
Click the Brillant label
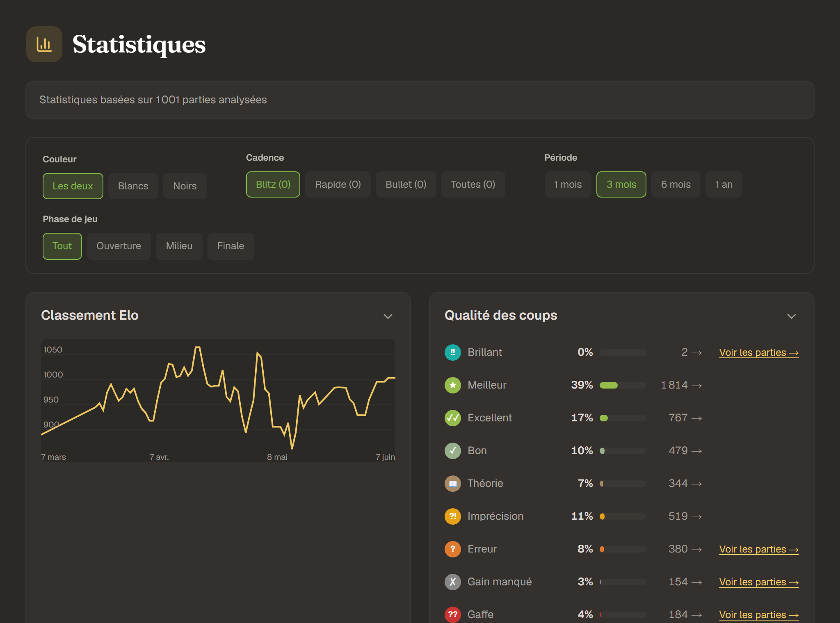(x=485, y=352)
